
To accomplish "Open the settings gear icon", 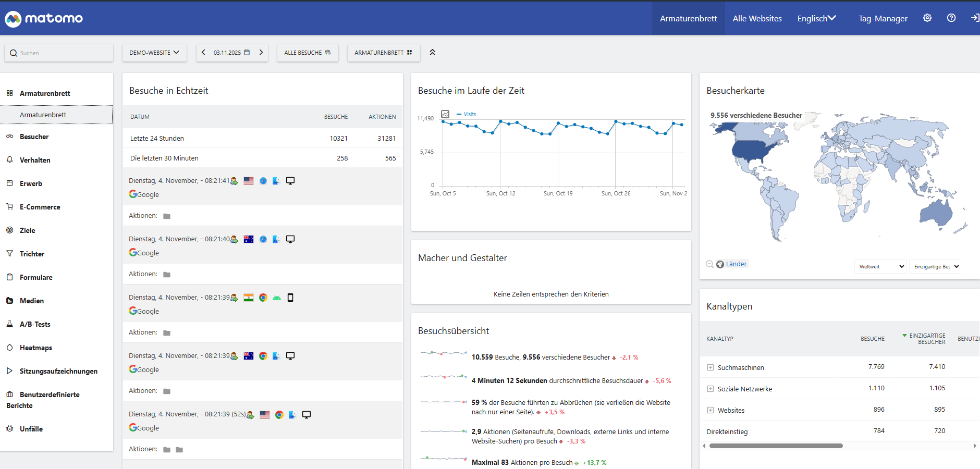I will point(927,18).
